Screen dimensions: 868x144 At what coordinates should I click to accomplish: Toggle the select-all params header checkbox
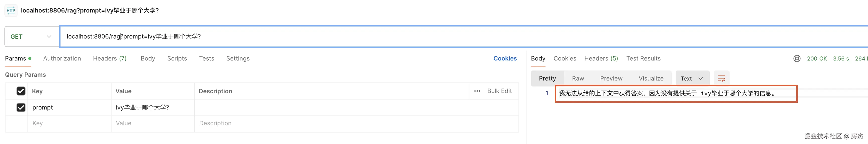point(21,91)
